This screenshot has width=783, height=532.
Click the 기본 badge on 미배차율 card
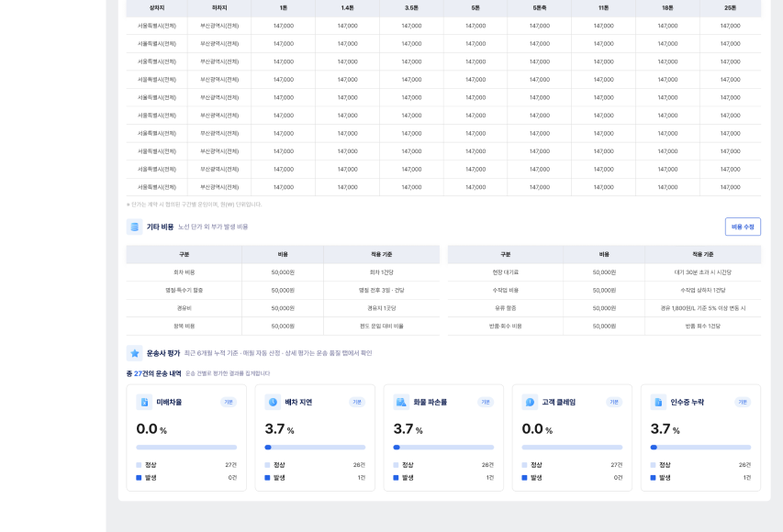(x=229, y=403)
